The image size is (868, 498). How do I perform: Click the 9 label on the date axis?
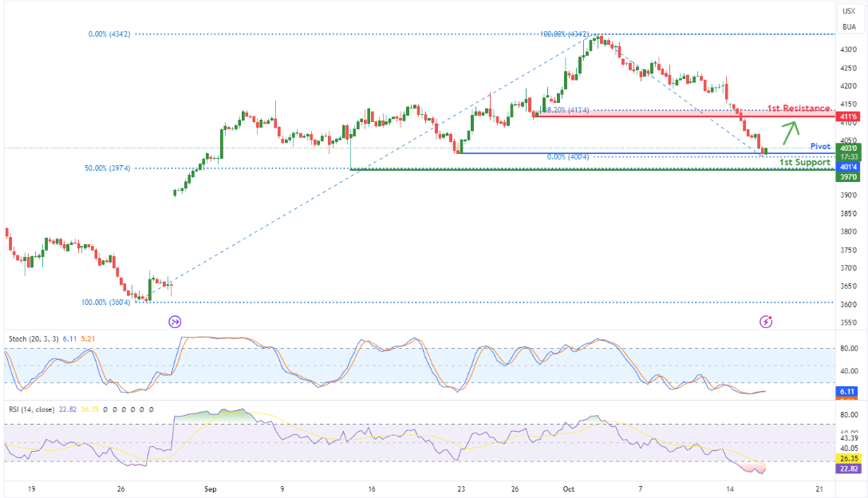282,488
